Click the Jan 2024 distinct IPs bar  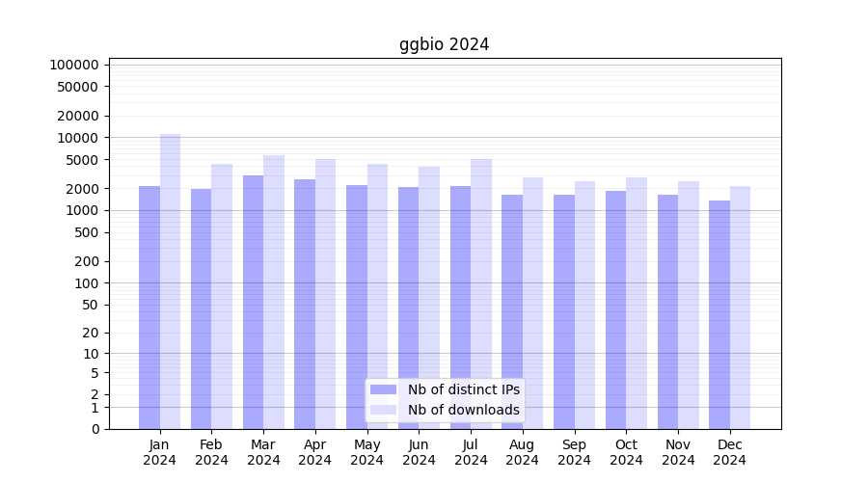(x=149, y=308)
